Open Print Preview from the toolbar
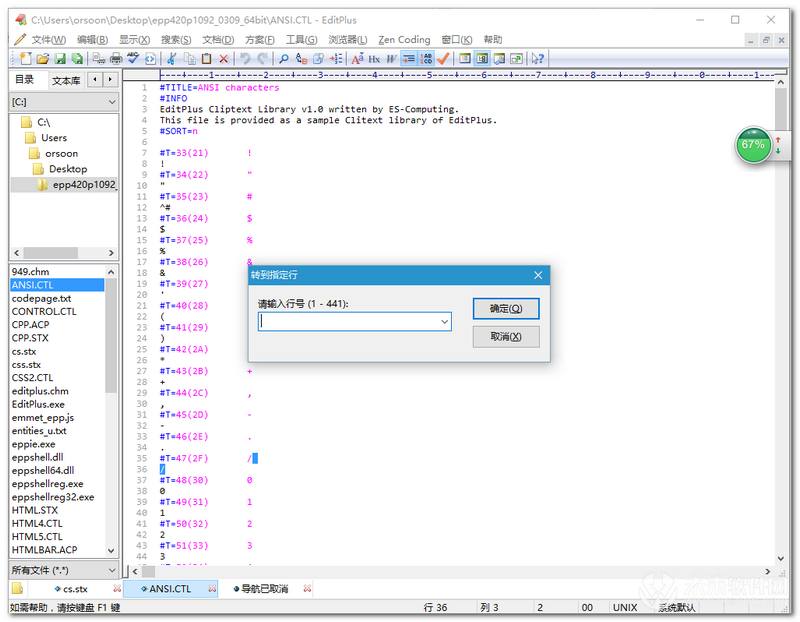Image resolution: width=800 pixels, height=622 pixels. pos(98,59)
